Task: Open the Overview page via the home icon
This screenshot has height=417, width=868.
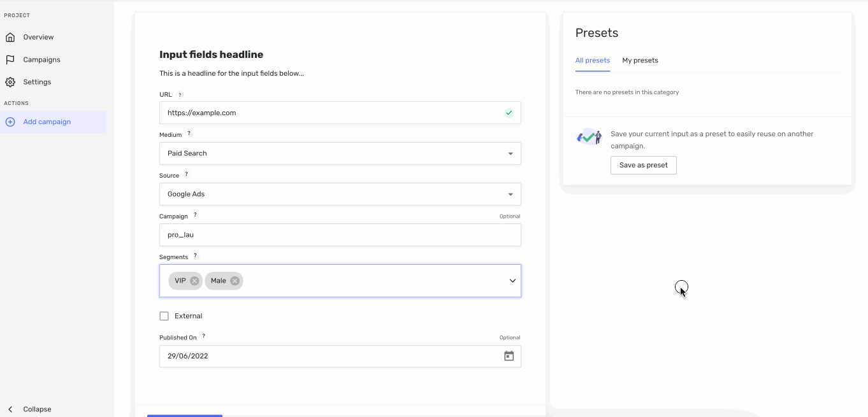Action: 9,37
